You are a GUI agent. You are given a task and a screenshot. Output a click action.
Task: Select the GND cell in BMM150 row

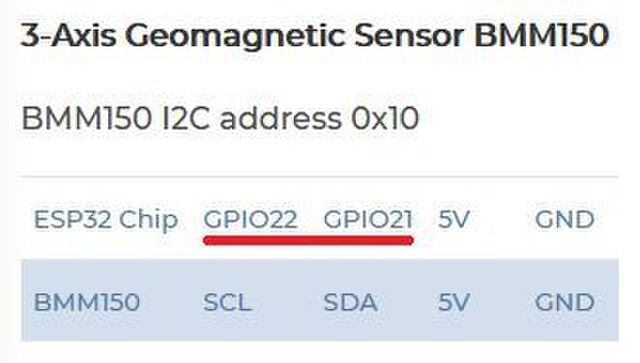tap(564, 303)
